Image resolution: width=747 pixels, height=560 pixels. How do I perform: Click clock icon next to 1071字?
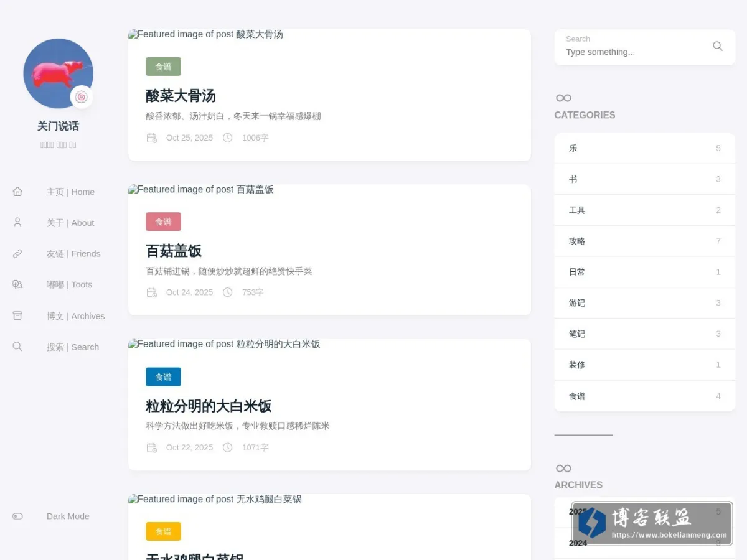click(228, 447)
